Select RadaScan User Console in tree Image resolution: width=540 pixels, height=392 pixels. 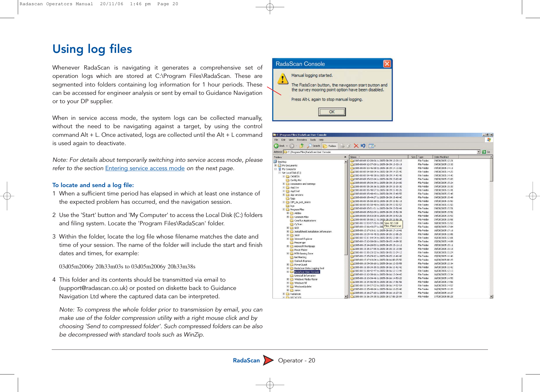click(x=307, y=272)
